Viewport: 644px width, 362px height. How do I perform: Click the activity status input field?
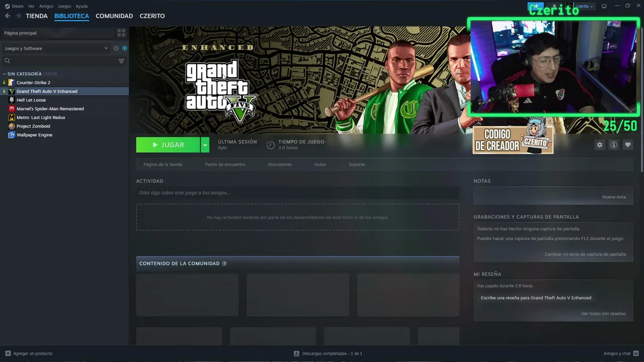pyautogui.click(x=297, y=193)
